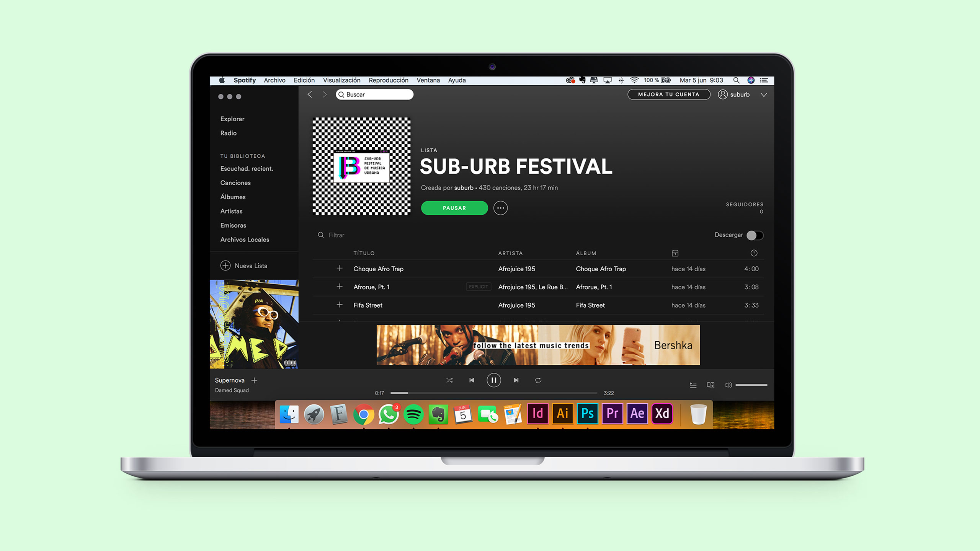Open Escuchad. recient. in the sidebar
980x551 pixels.
[247, 169]
